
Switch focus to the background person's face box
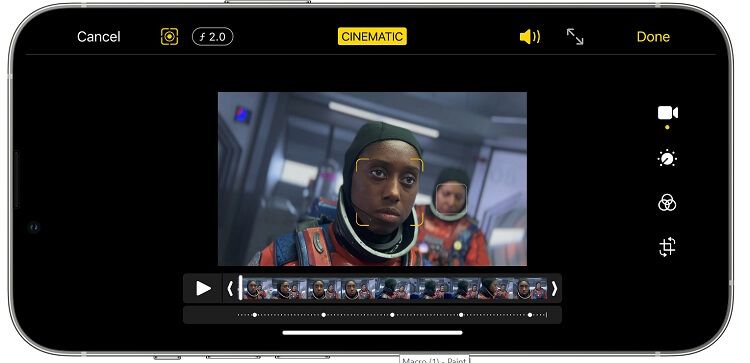[x=451, y=198]
